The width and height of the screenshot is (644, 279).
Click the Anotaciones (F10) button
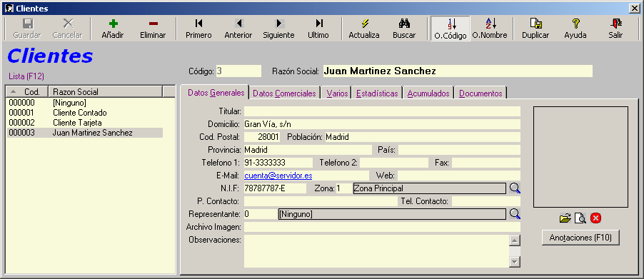click(580, 238)
